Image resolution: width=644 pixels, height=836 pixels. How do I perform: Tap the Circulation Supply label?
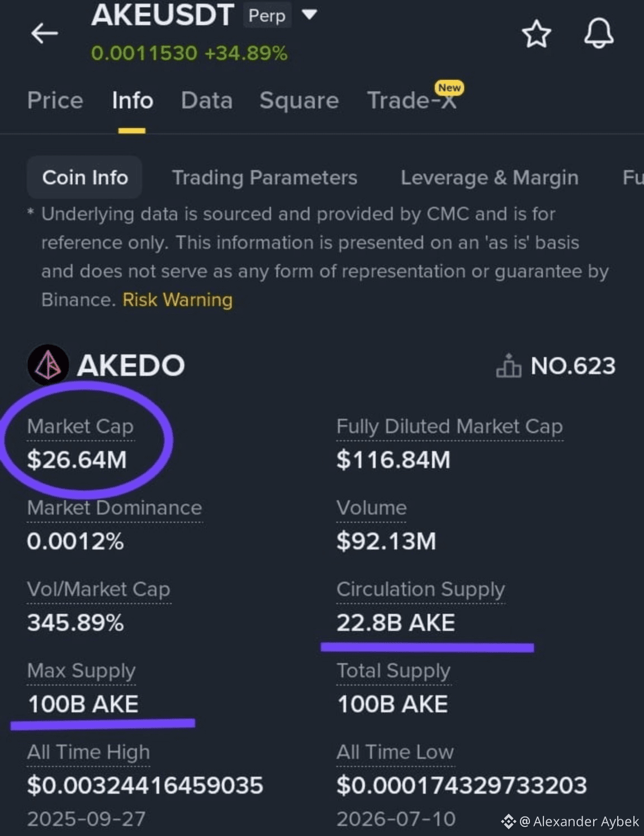(420, 589)
